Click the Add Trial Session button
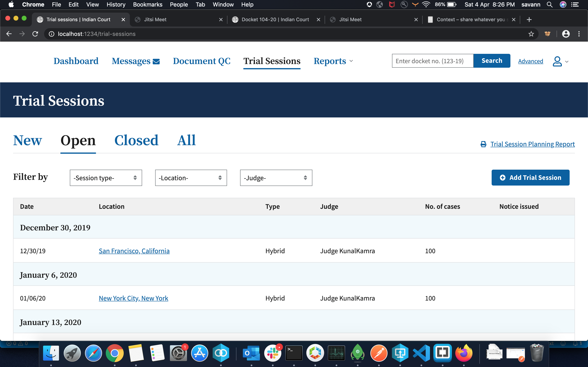588x367 pixels. click(530, 178)
